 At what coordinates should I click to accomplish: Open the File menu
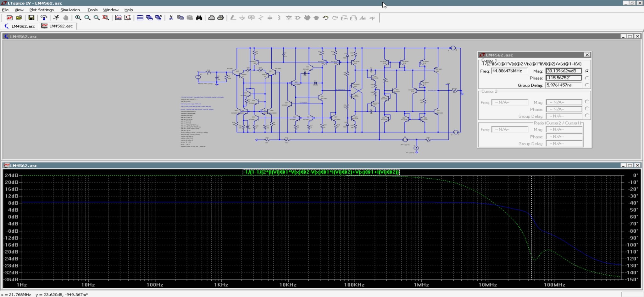pos(5,10)
